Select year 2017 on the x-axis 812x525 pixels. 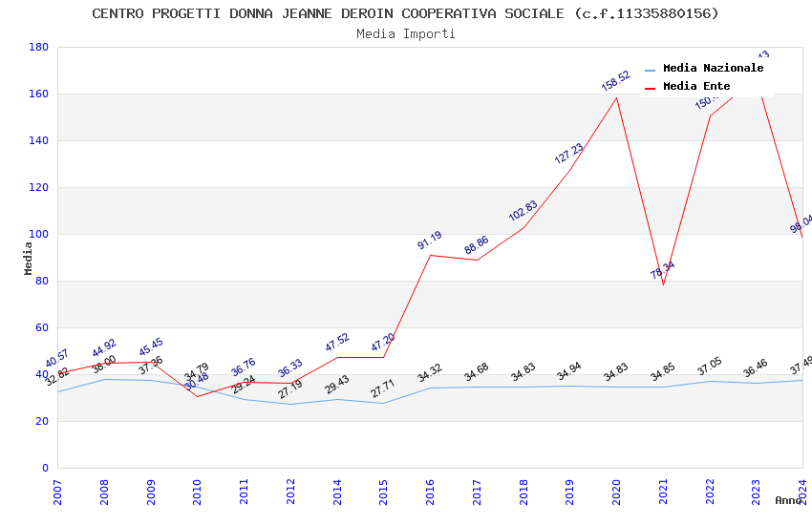pos(477,492)
